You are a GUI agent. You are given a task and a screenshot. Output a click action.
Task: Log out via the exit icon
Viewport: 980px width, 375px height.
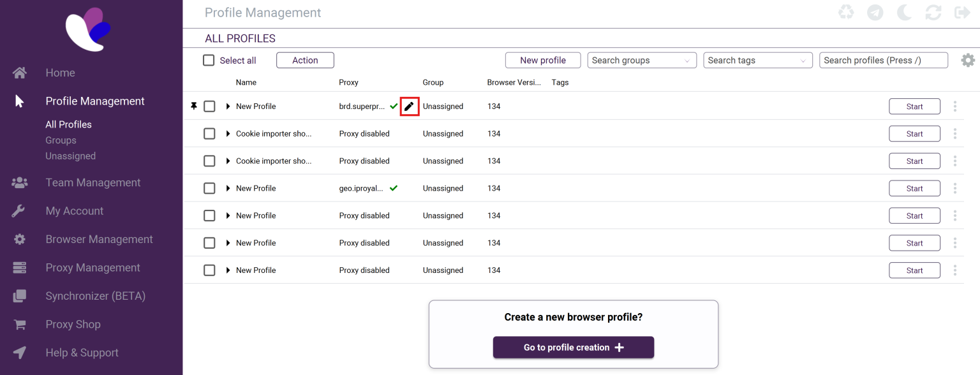(x=962, y=12)
